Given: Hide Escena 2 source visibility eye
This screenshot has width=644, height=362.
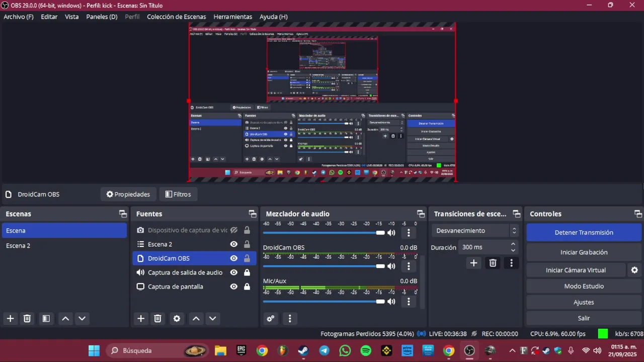Looking at the screenshot, I should tap(234, 244).
